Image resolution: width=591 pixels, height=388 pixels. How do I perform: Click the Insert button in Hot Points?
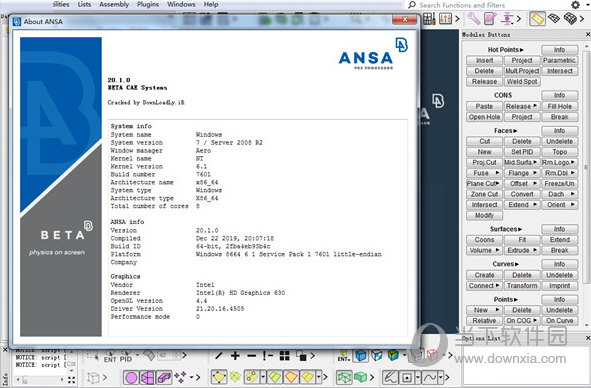pyautogui.click(x=484, y=60)
